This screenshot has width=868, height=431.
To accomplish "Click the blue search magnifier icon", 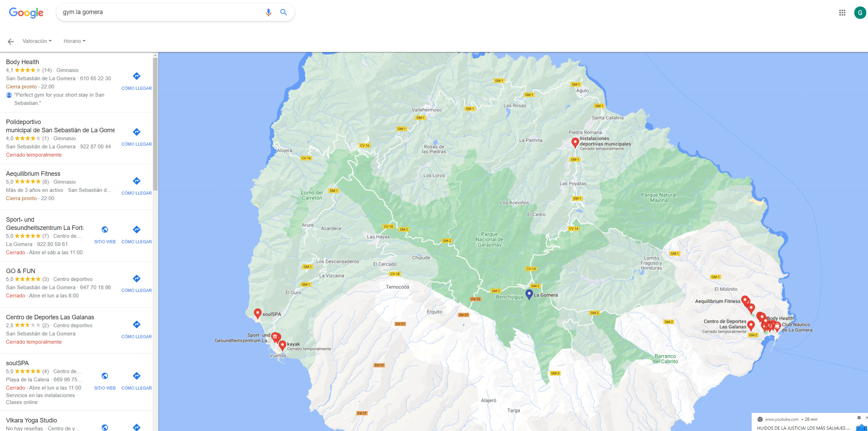I will coord(284,12).
